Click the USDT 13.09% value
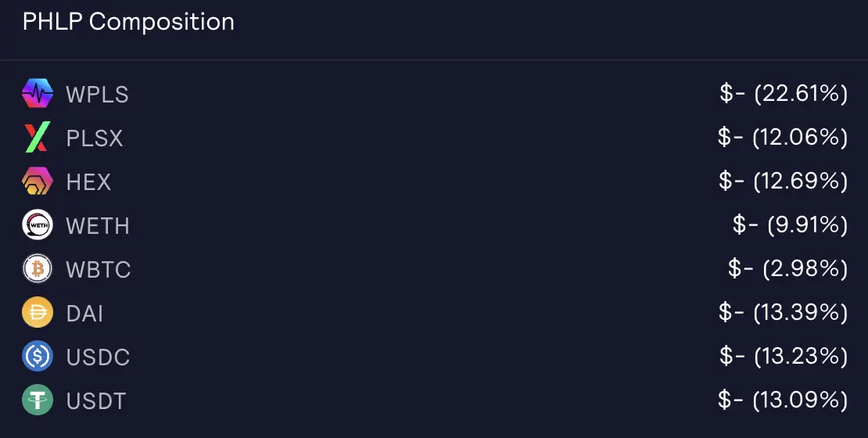Viewport: 868px width, 438px height. tap(782, 400)
